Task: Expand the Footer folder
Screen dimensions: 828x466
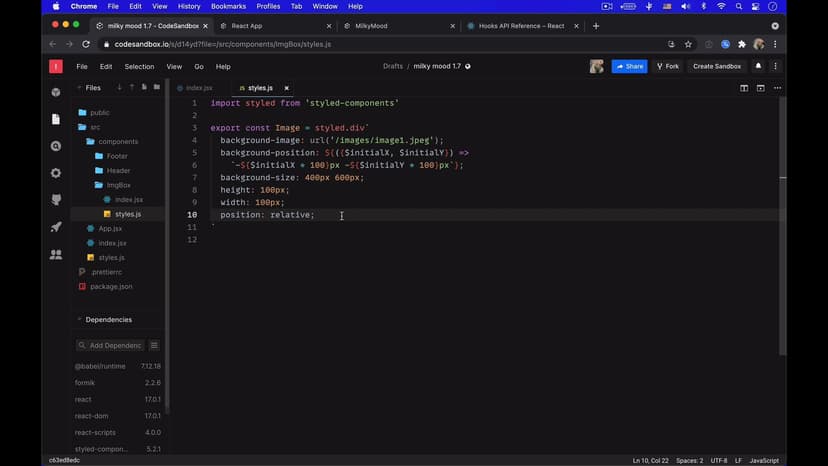Action: pyautogui.click(x=117, y=156)
